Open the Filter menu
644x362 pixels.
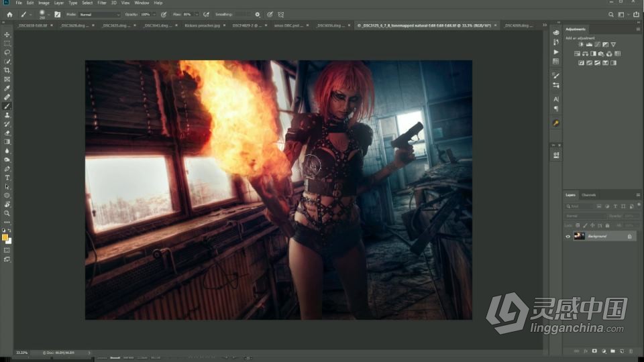coord(102,3)
